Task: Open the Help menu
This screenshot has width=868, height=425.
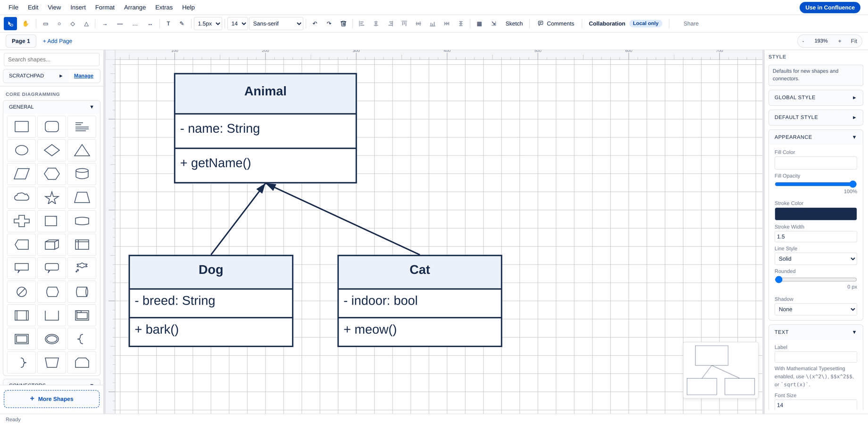Action: click(x=188, y=7)
